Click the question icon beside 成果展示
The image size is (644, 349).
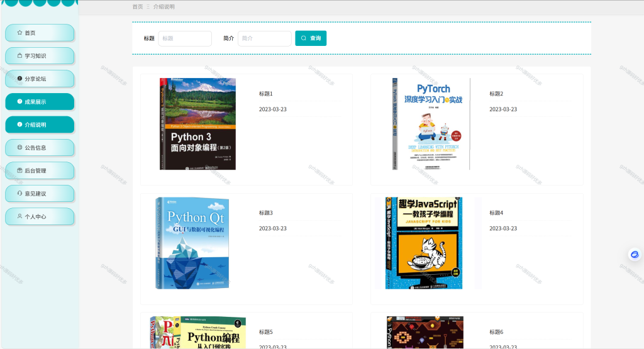[x=19, y=101]
